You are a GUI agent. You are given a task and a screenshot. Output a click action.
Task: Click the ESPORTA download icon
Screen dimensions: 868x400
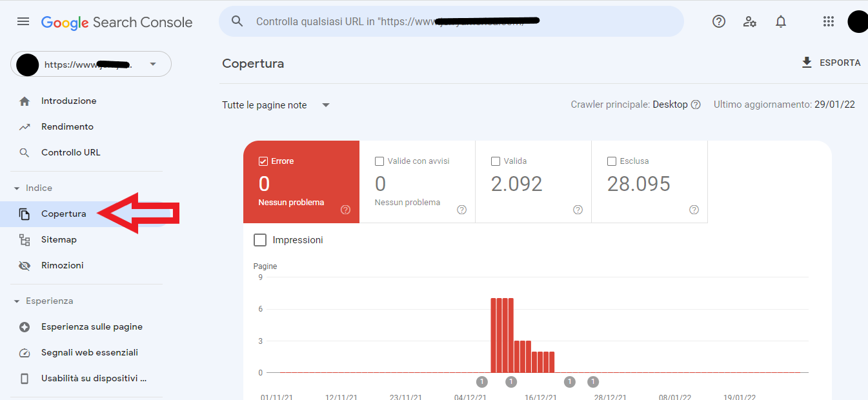click(x=807, y=63)
